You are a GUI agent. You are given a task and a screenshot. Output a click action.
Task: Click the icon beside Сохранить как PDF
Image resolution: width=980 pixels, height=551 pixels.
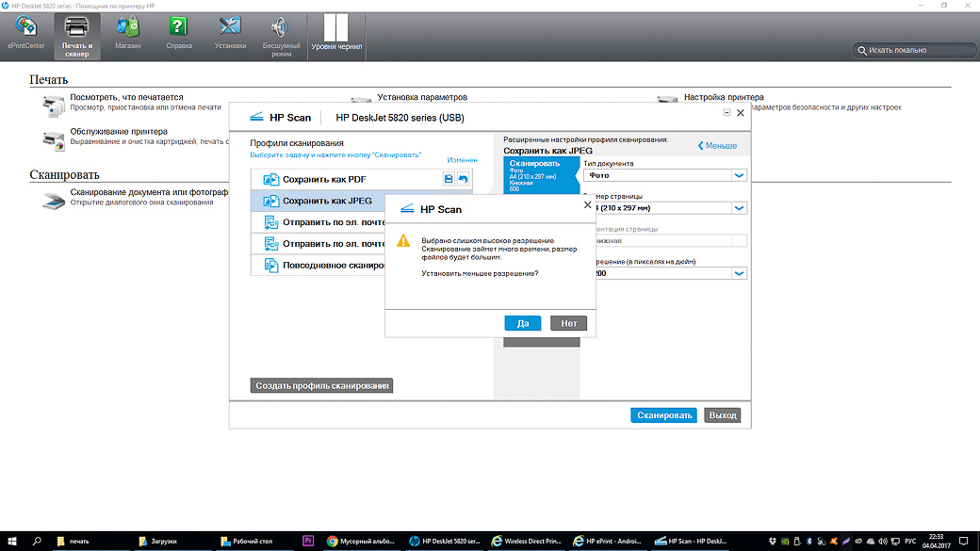(270, 180)
